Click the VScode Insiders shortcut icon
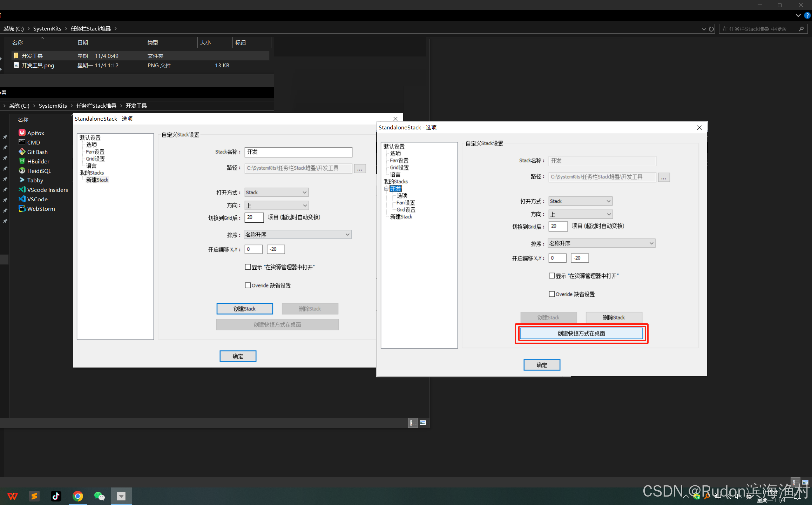The image size is (812, 505). tap(22, 189)
